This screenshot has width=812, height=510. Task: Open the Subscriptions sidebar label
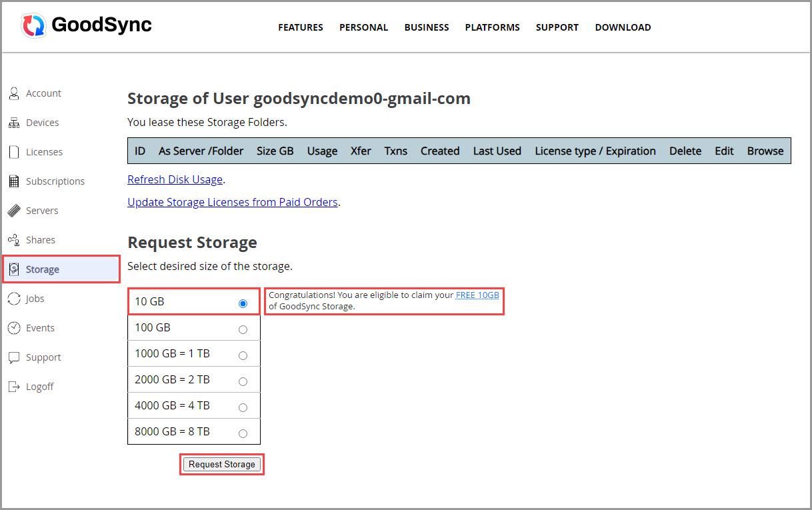tap(55, 181)
